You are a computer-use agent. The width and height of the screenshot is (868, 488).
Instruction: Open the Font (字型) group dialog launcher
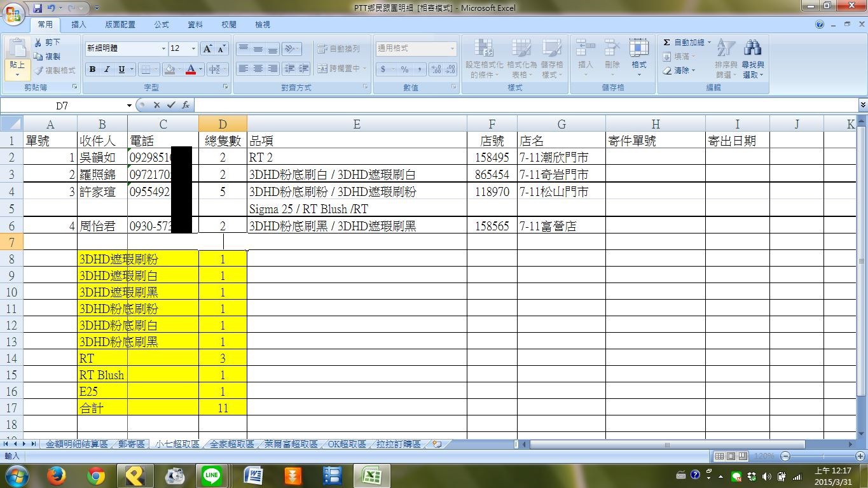(x=226, y=87)
